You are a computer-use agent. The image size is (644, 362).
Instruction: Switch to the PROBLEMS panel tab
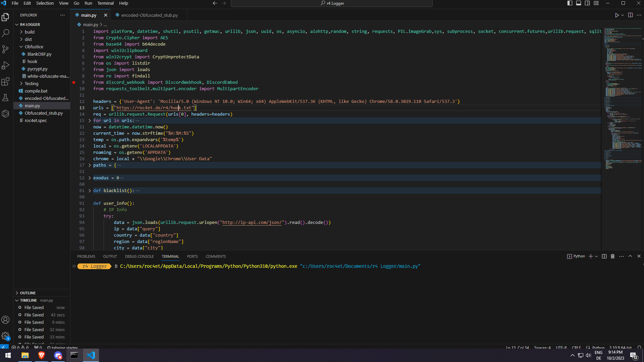86,256
